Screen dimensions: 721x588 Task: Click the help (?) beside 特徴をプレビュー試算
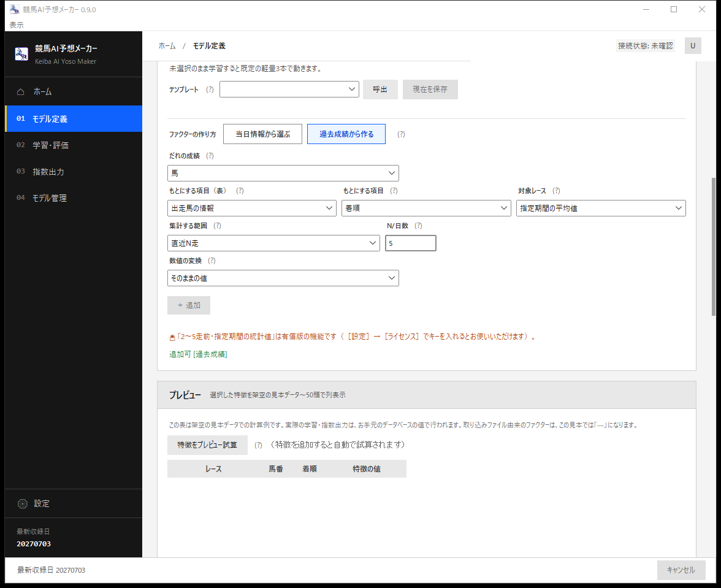coord(259,445)
